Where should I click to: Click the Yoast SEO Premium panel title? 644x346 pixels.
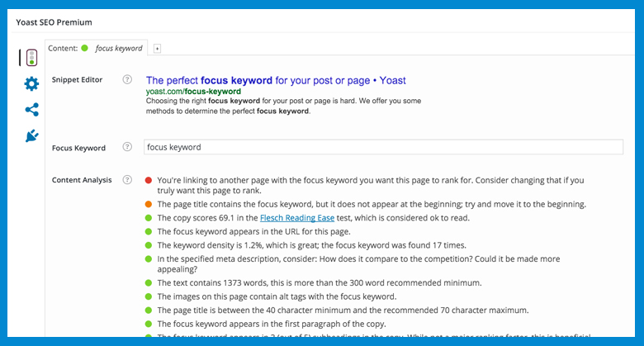coord(54,22)
